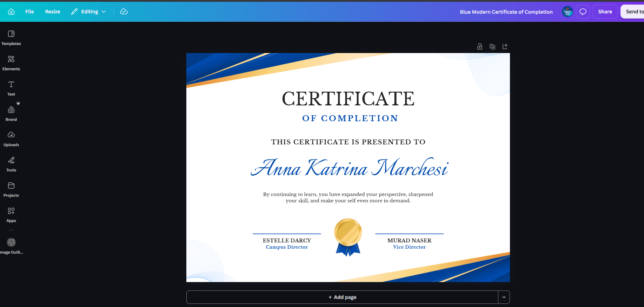
Task: Open the Resize menu
Action: coord(53,12)
